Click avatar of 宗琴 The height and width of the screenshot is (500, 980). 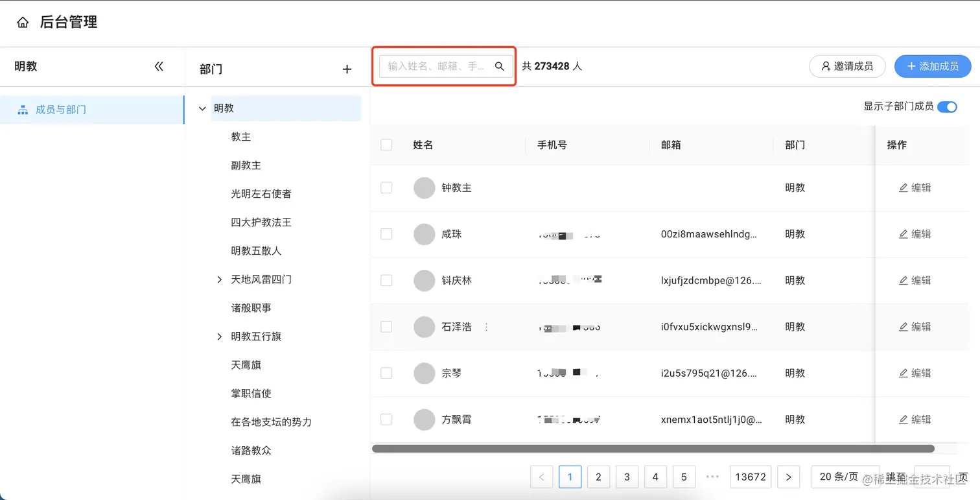[425, 374]
